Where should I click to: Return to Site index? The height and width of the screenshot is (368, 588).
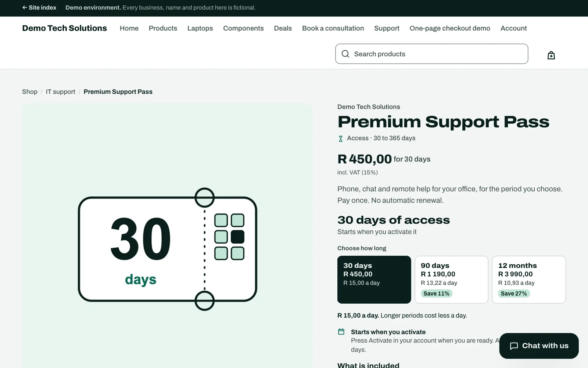tap(39, 8)
